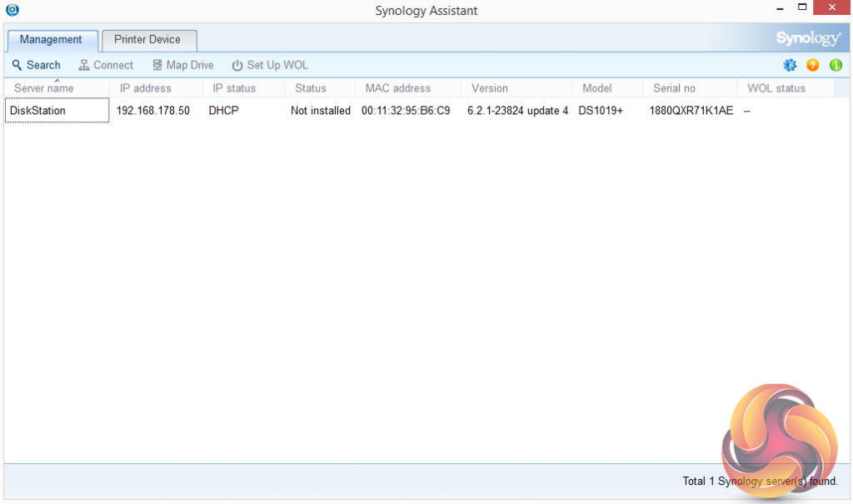The width and height of the screenshot is (853, 504).
Task: Click the Connect toolbar button
Action: click(x=106, y=65)
